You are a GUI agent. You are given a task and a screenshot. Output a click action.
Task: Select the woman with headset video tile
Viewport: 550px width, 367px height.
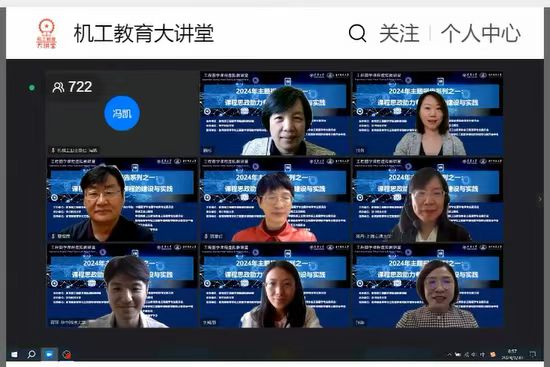tap(428, 200)
